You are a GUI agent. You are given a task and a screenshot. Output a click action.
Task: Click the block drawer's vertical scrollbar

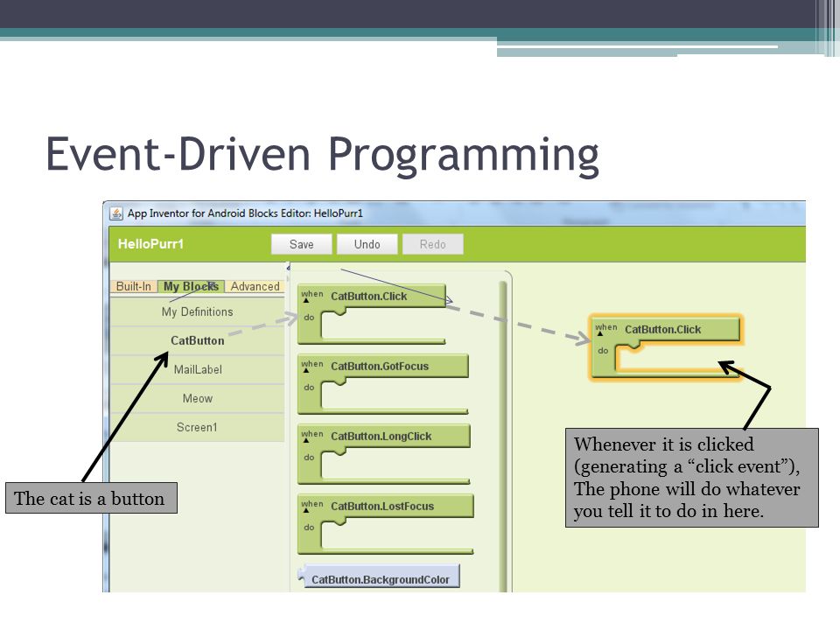click(x=503, y=437)
